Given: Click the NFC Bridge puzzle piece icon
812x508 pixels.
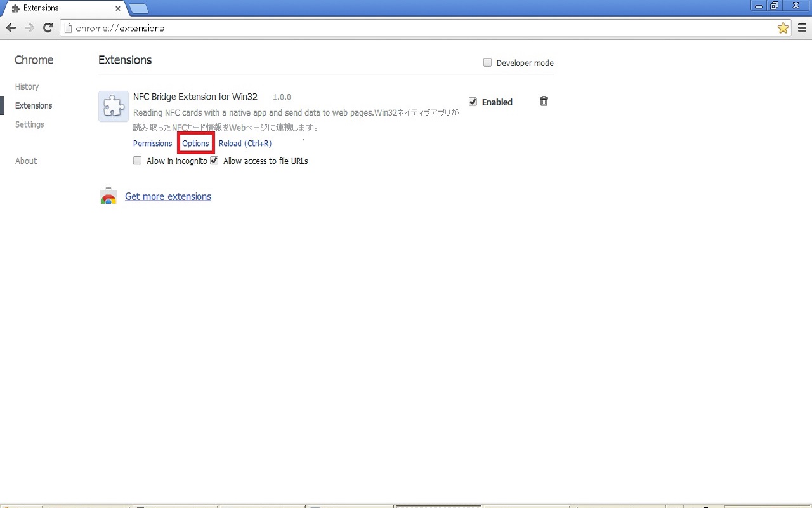Looking at the screenshot, I should click(114, 106).
